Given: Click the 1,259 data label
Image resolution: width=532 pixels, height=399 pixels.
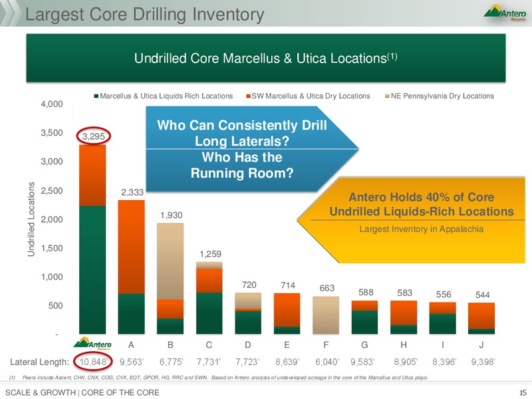Looking at the screenshot, I should coord(210,254).
